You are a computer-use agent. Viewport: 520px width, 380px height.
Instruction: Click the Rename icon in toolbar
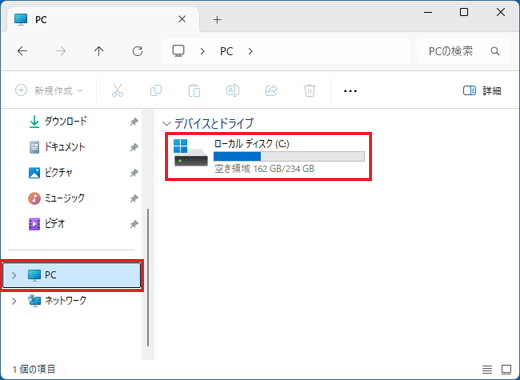pyautogui.click(x=232, y=90)
